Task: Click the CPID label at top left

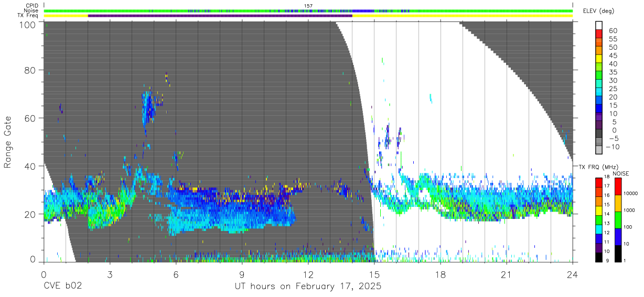Action: pos(31,6)
